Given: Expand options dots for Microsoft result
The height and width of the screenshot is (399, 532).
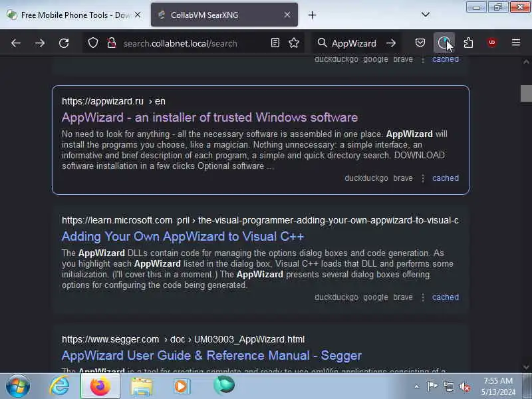Looking at the screenshot, I should pos(423,297).
